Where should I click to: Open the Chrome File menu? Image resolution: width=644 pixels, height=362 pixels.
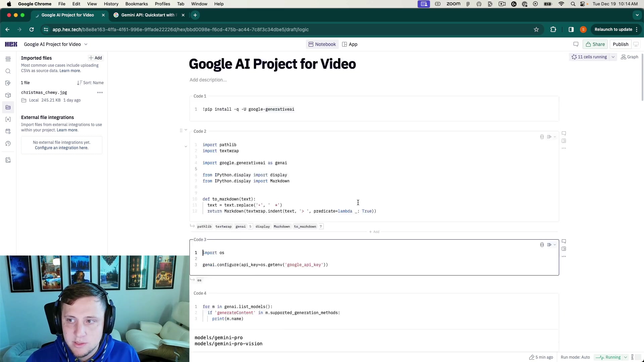62,4
